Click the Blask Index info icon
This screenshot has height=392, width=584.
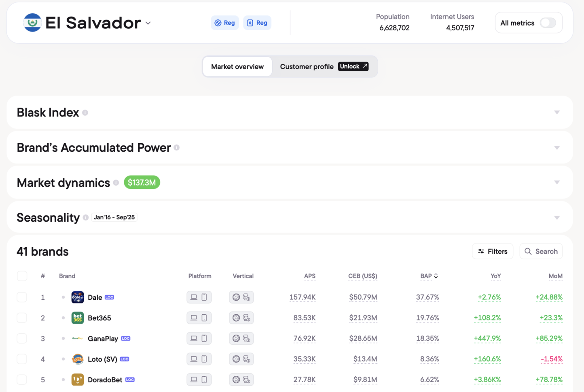tap(85, 113)
